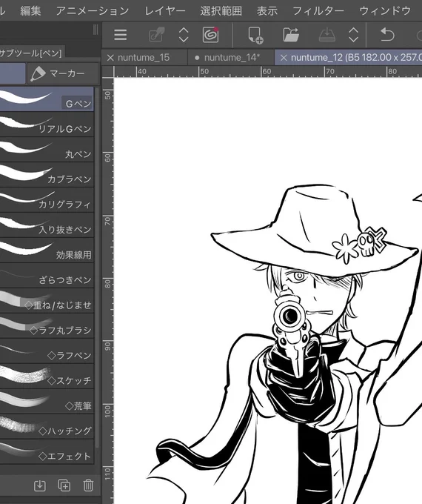This screenshot has width=422, height=504.
Task: Open the 編集 menu
Action: [x=30, y=11]
